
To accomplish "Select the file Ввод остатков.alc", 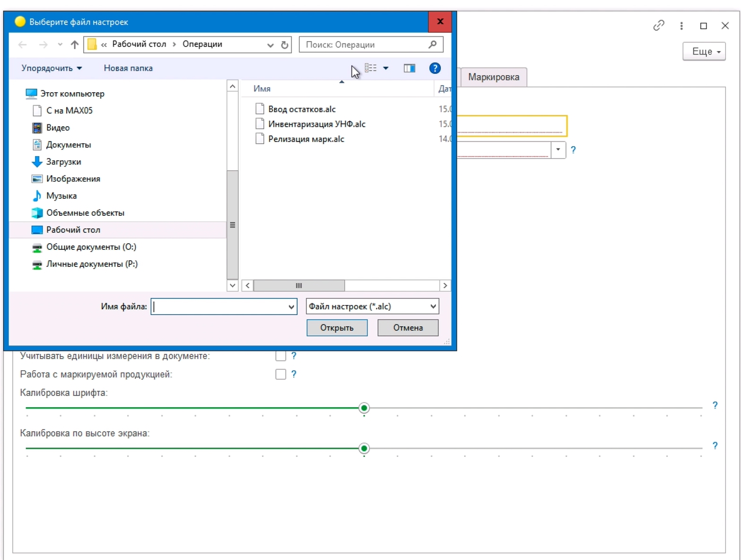I will [296, 109].
